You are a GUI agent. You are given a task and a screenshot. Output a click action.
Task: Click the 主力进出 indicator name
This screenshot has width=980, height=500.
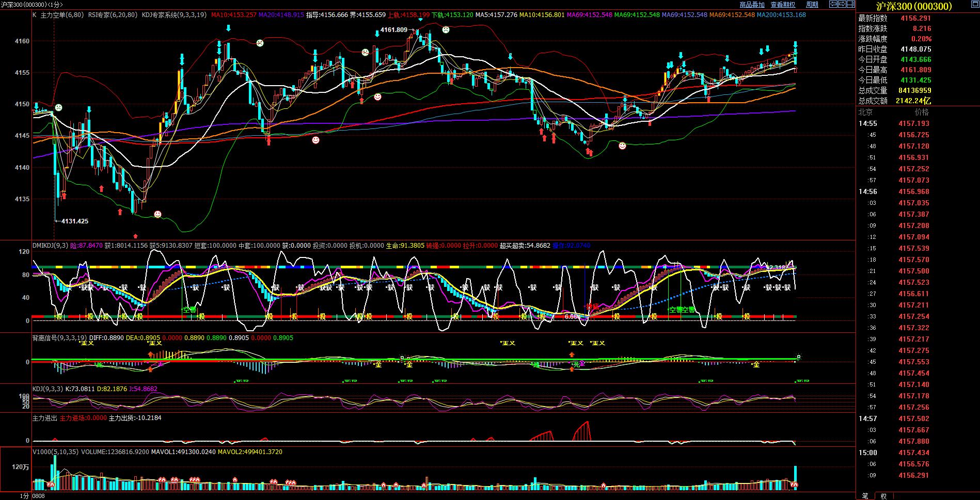tap(45, 418)
